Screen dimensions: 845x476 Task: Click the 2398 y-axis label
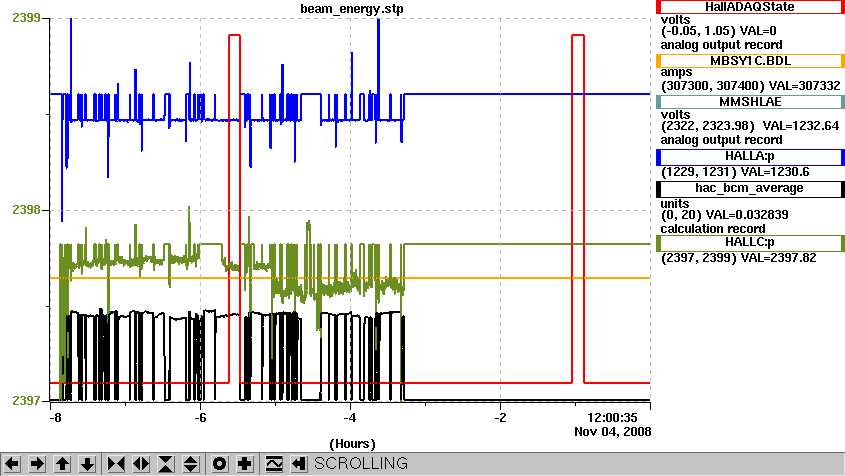26,210
